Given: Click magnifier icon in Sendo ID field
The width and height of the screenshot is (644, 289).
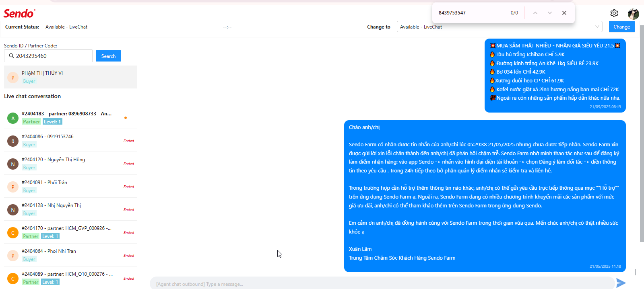Looking at the screenshot, I should [12, 56].
